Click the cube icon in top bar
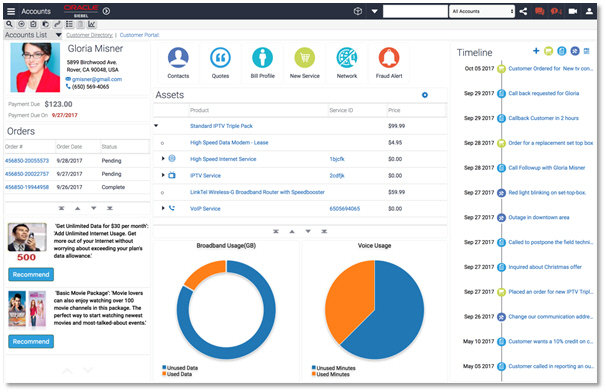The height and width of the screenshot is (392, 606). [357, 11]
